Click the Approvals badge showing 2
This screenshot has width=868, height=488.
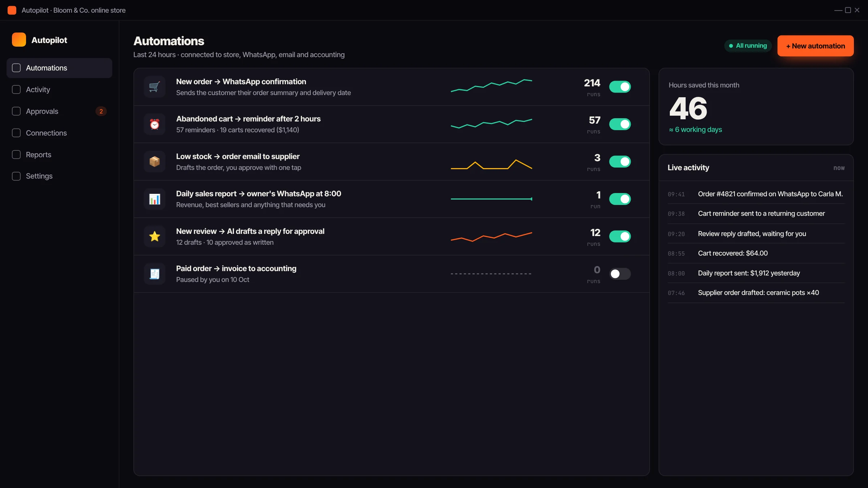pos(101,111)
